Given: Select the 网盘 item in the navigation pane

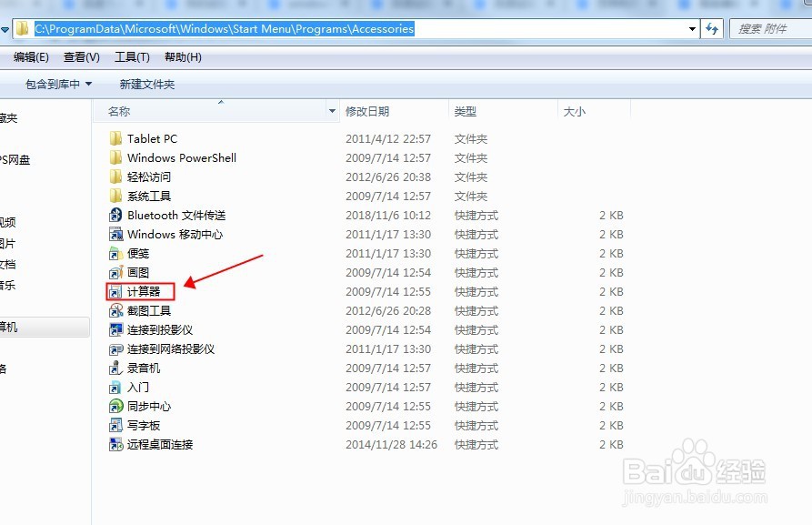Looking at the screenshot, I should [x=15, y=159].
